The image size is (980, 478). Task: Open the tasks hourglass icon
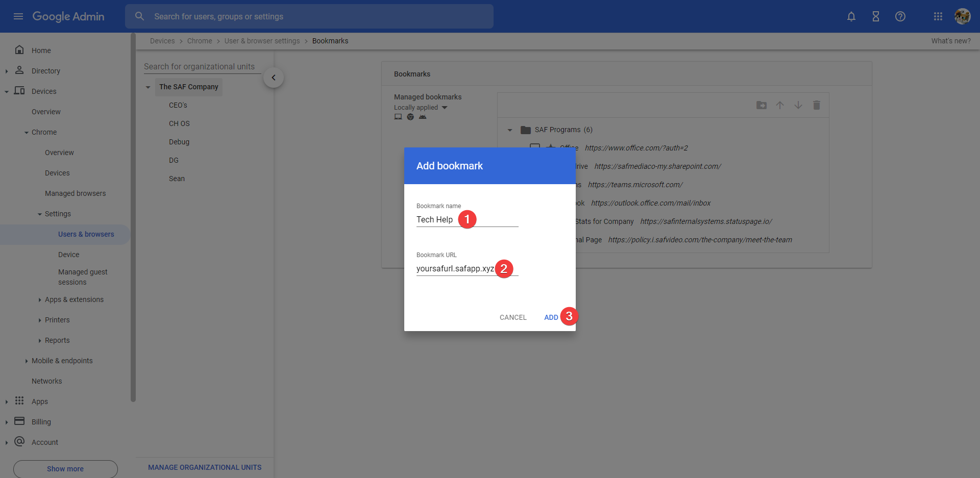(876, 16)
